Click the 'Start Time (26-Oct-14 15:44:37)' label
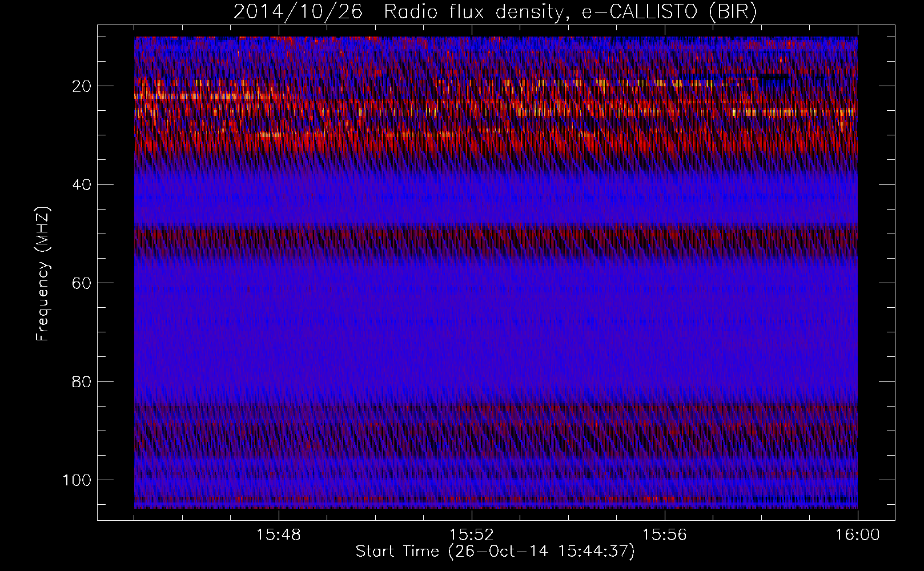The width and height of the screenshot is (924, 571). [x=495, y=552]
